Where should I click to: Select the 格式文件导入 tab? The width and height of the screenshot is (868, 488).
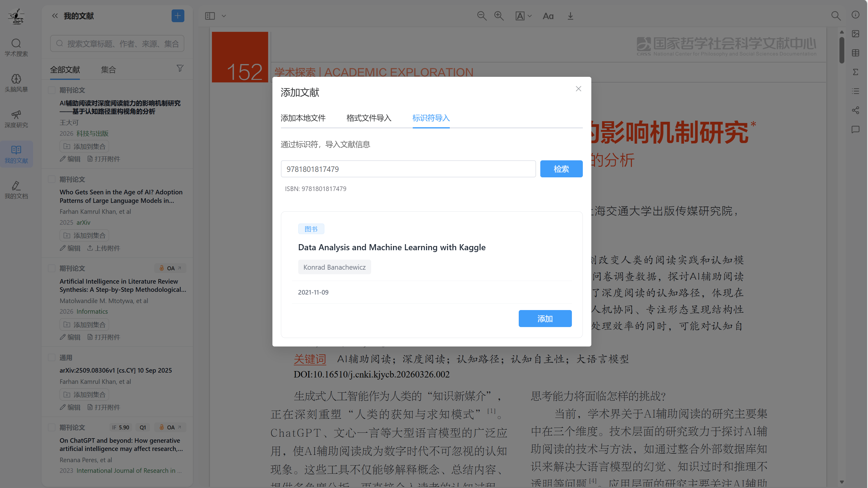click(369, 118)
